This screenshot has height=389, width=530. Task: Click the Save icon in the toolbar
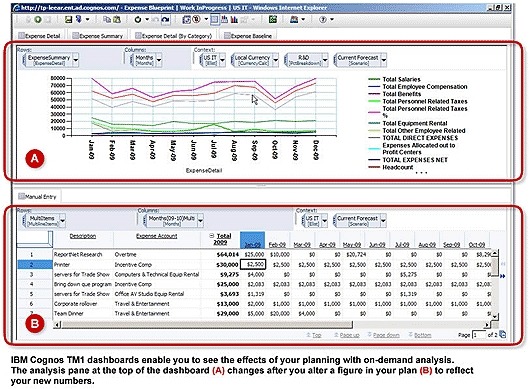[x=68, y=20]
